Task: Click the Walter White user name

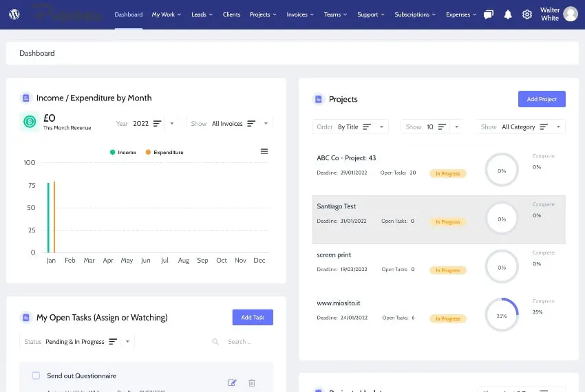Action: tap(550, 14)
